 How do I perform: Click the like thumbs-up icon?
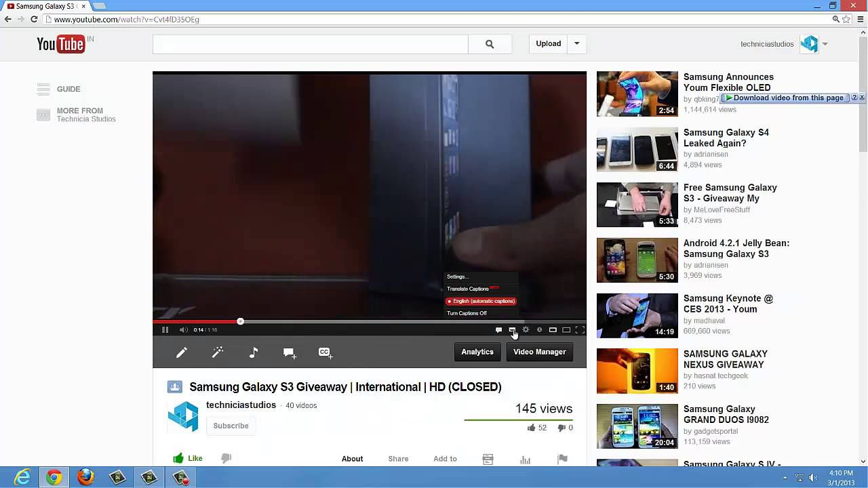point(178,458)
